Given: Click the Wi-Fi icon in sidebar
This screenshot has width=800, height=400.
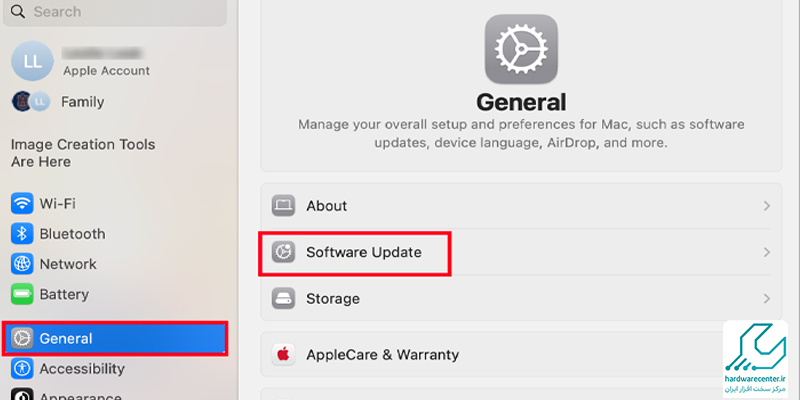Looking at the screenshot, I should (x=22, y=204).
